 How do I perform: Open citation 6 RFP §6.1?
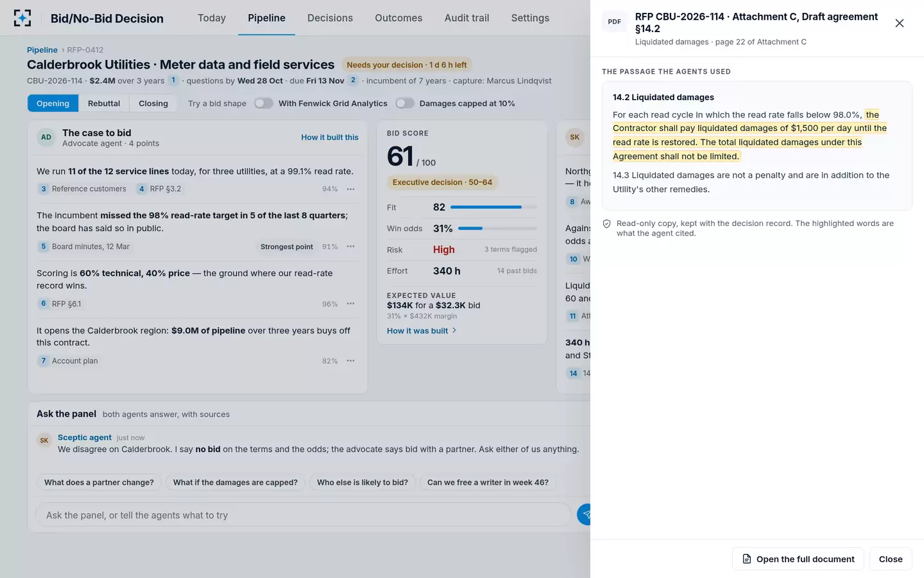tap(60, 304)
